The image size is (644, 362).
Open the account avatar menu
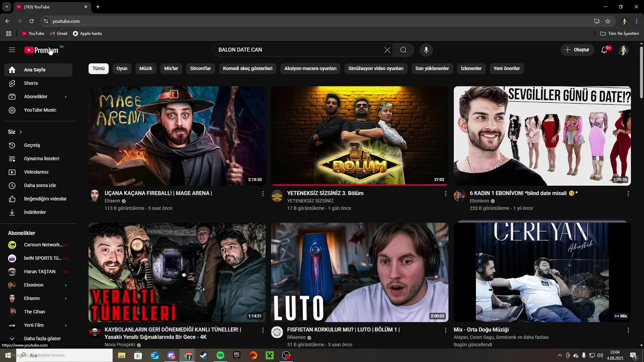[x=623, y=50]
